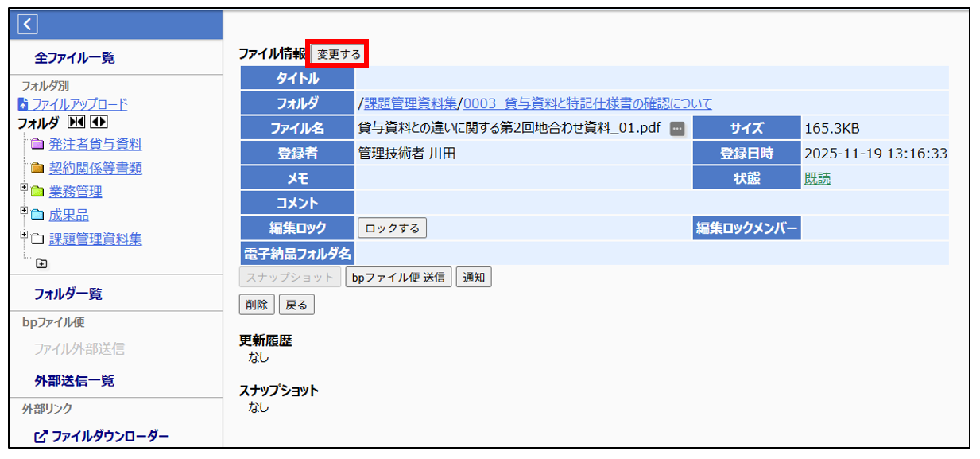980x459 pixels.
Task: Click the purple 発注者貸与資料 folder icon
Action: tap(37, 145)
